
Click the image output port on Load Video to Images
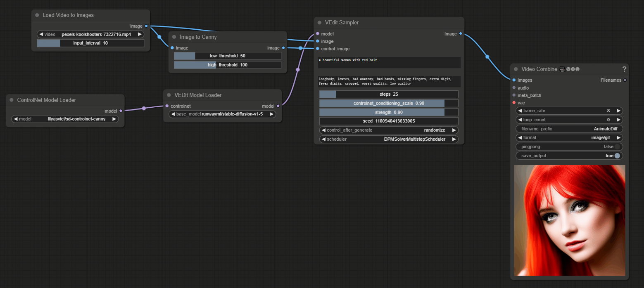146,26
